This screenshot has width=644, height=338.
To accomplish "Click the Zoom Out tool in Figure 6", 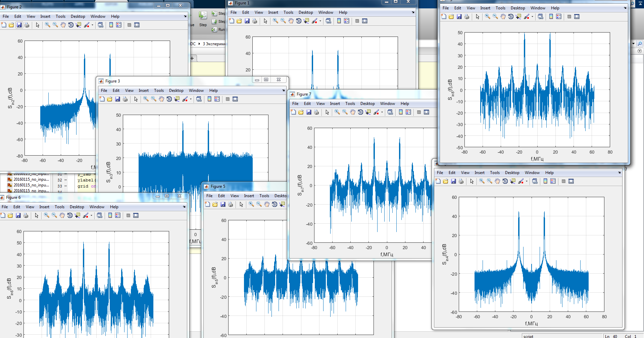I will tap(54, 215).
